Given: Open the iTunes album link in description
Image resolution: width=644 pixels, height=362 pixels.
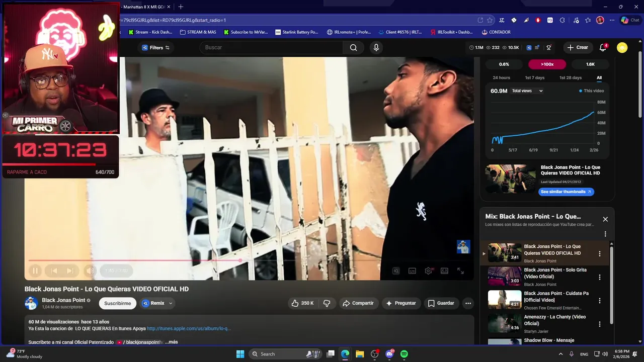Looking at the screenshot, I should click(189, 329).
